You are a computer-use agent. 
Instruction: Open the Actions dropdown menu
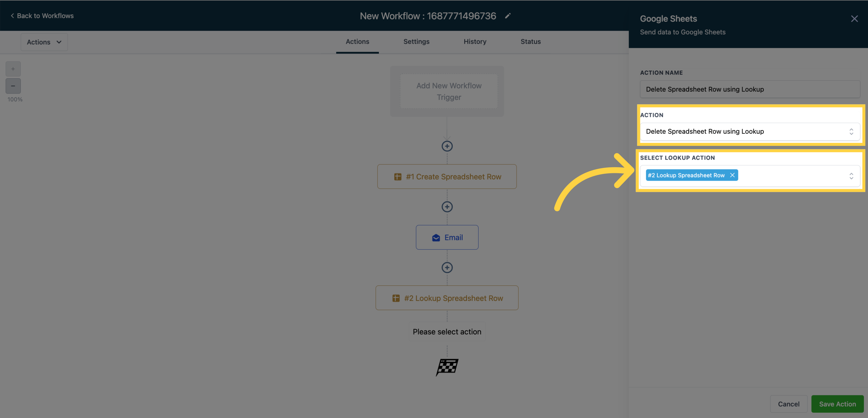(44, 42)
